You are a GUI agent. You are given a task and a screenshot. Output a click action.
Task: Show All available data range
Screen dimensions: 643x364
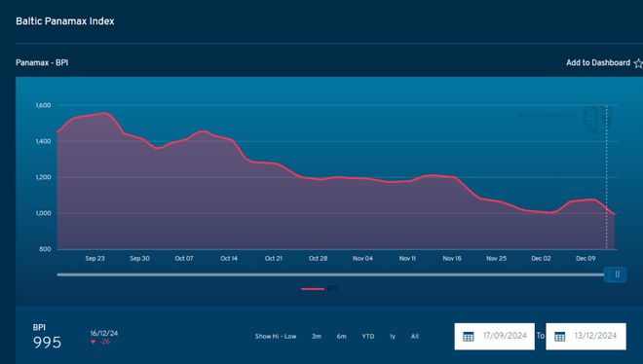[415, 336]
